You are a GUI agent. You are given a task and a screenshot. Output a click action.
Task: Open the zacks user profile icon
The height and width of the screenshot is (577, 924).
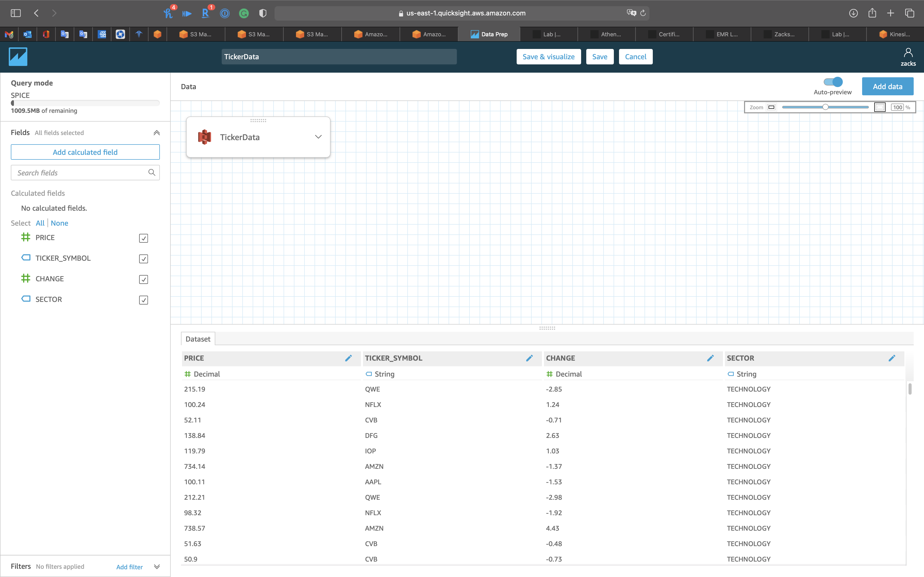[x=908, y=53]
